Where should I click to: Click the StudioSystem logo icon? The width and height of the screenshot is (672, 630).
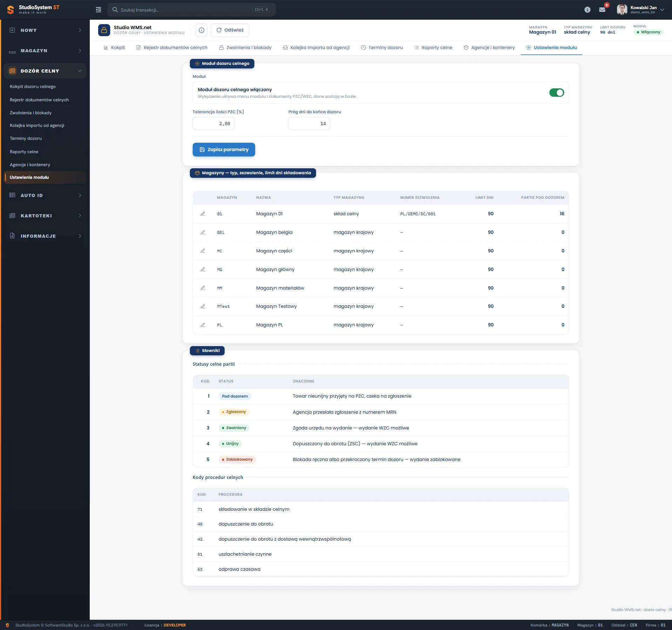[11, 10]
